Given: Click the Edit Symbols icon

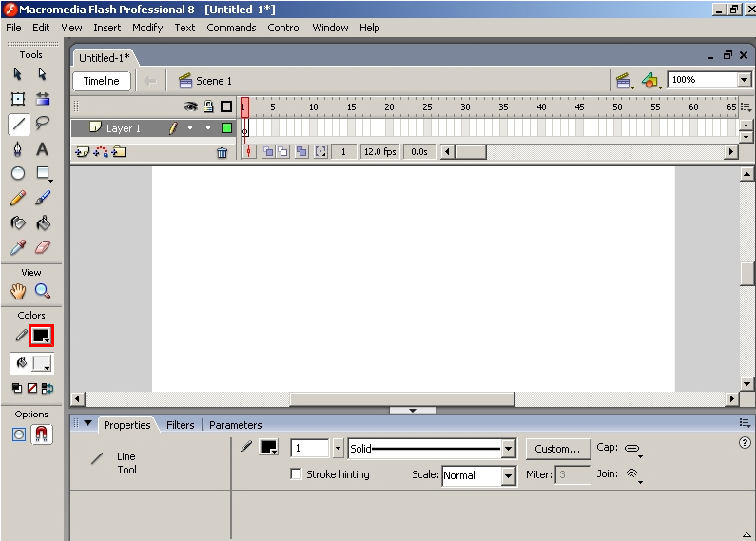Looking at the screenshot, I should tap(650, 81).
